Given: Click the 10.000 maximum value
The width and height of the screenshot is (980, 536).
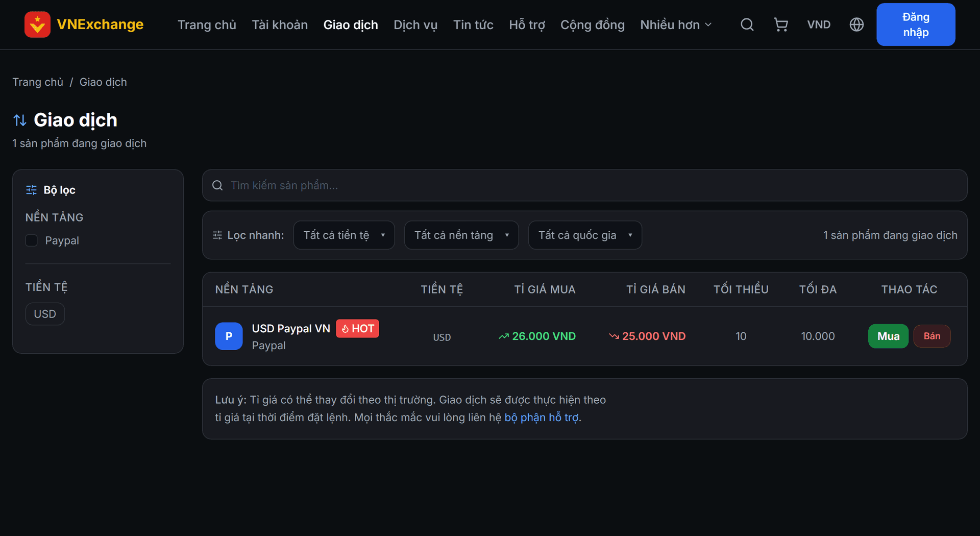Looking at the screenshot, I should pyautogui.click(x=818, y=336).
